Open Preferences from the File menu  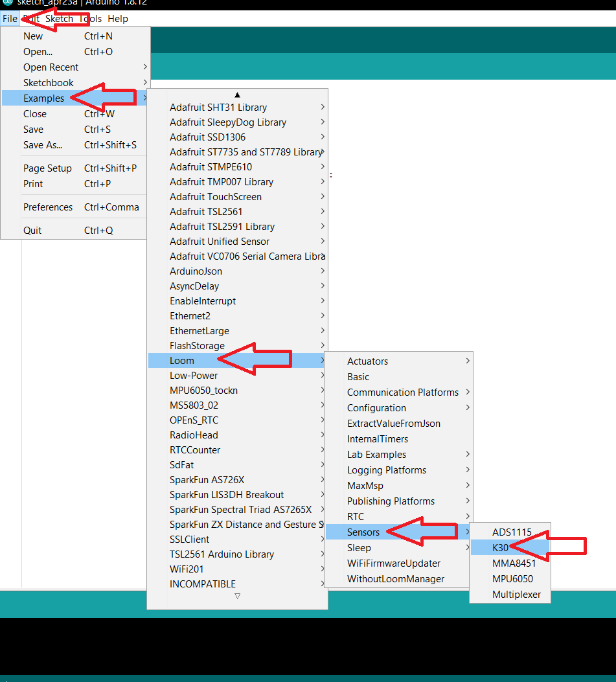(75, 207)
